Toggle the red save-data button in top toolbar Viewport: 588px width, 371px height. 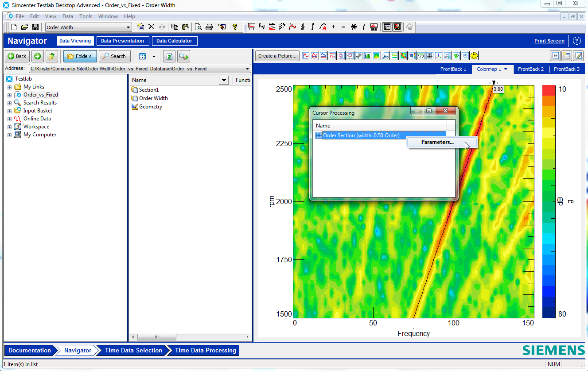click(397, 27)
